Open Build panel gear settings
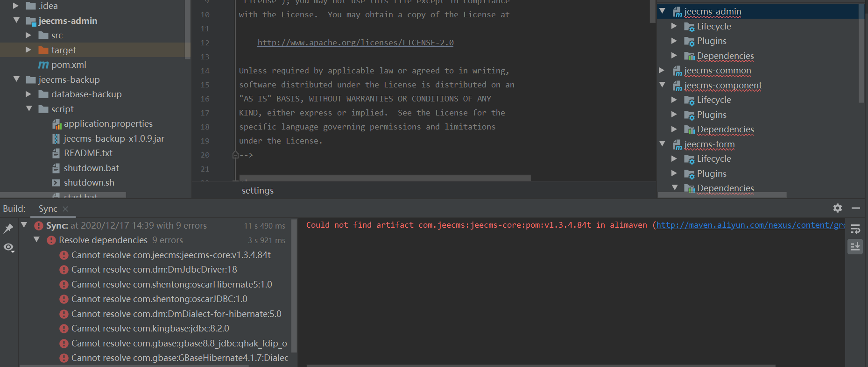The height and width of the screenshot is (367, 868). (838, 208)
